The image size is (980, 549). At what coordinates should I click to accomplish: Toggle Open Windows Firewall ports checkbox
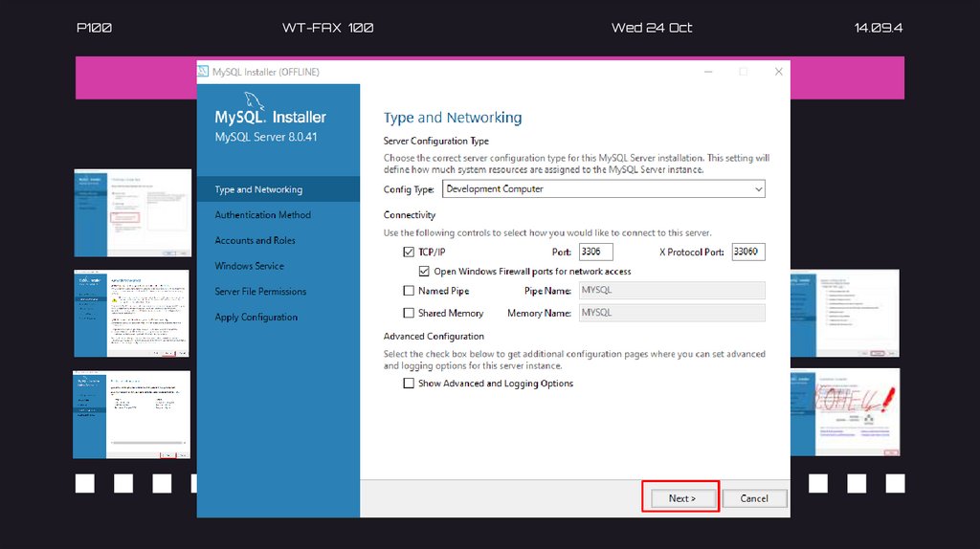pos(424,272)
